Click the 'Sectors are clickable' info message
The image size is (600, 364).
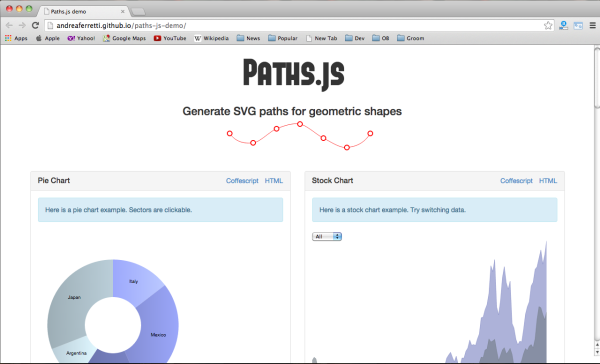click(160, 210)
